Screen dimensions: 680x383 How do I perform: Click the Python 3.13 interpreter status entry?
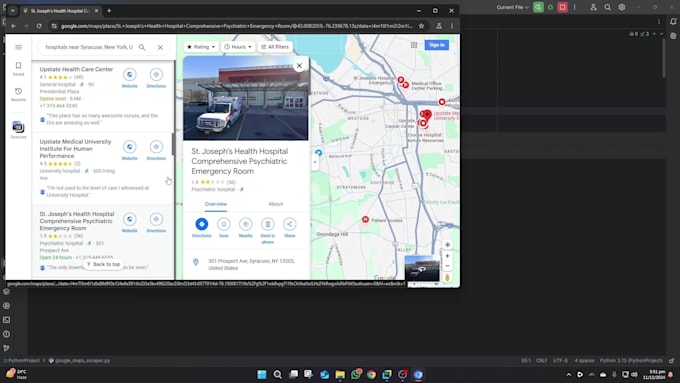pyautogui.click(x=631, y=360)
